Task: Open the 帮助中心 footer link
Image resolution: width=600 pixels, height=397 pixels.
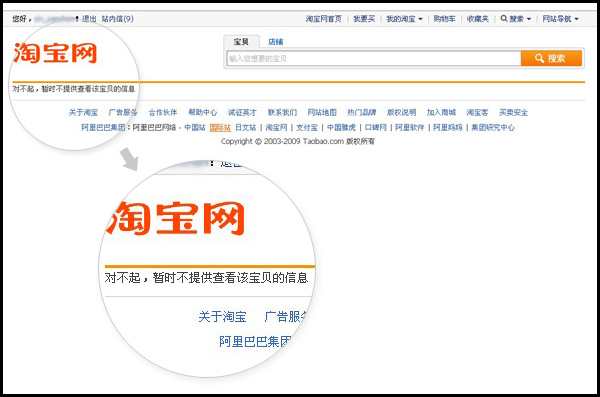Action: pyautogui.click(x=202, y=112)
